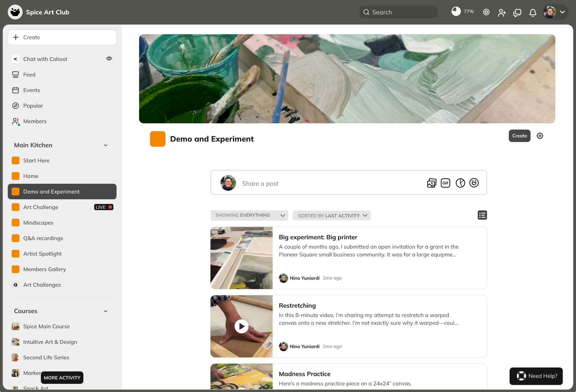
Task: Click the LIVE badge on Art Challenge
Action: (104, 207)
